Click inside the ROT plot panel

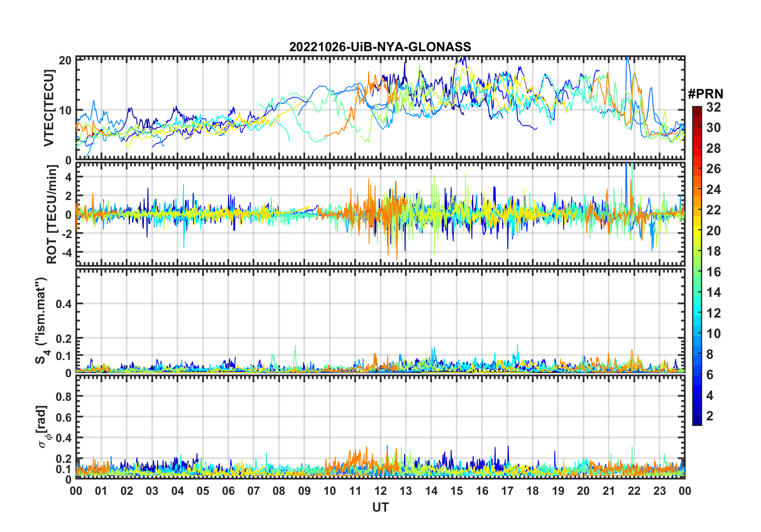pos(380,214)
